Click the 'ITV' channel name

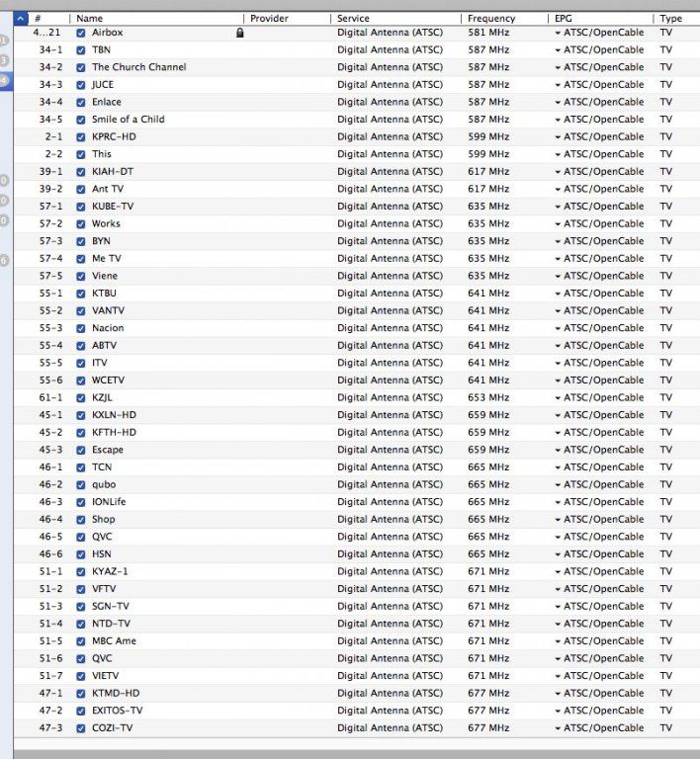click(99, 363)
